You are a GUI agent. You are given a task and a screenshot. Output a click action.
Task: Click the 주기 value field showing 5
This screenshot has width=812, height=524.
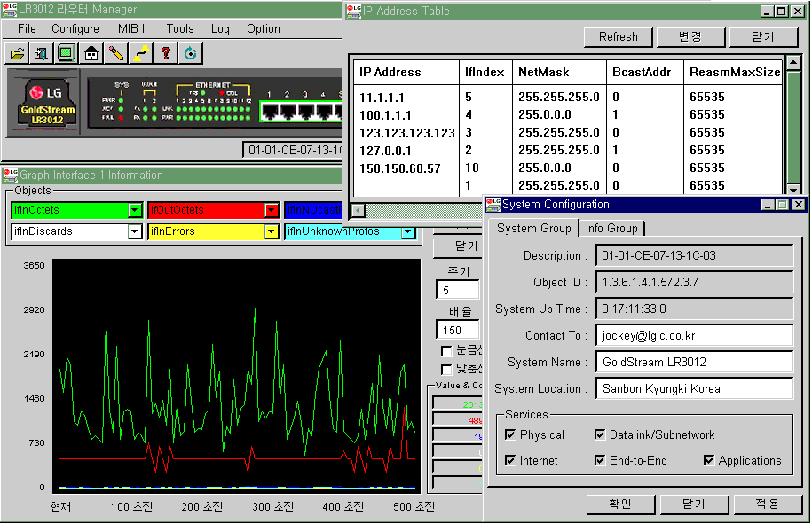pos(458,290)
